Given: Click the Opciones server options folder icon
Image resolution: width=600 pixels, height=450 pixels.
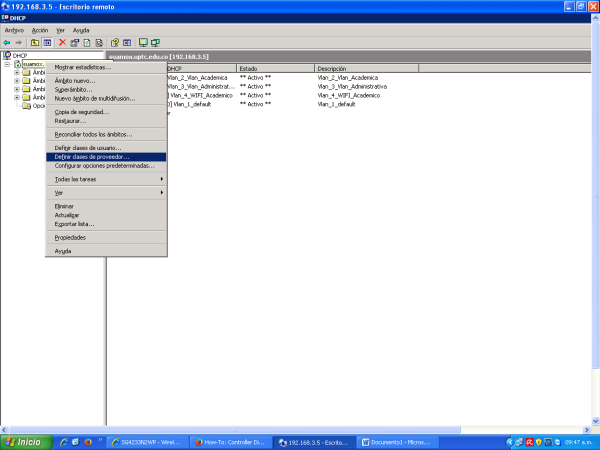Looking at the screenshot, I should click(26, 106).
